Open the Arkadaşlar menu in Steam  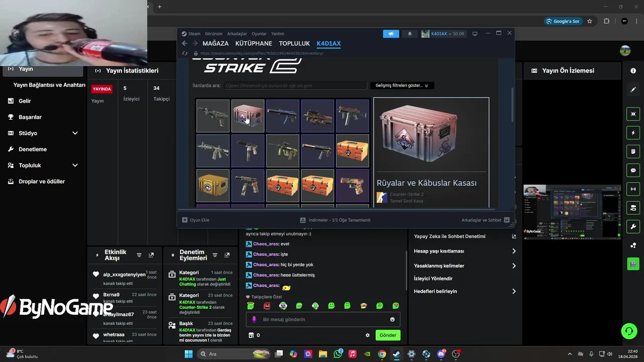click(x=237, y=34)
